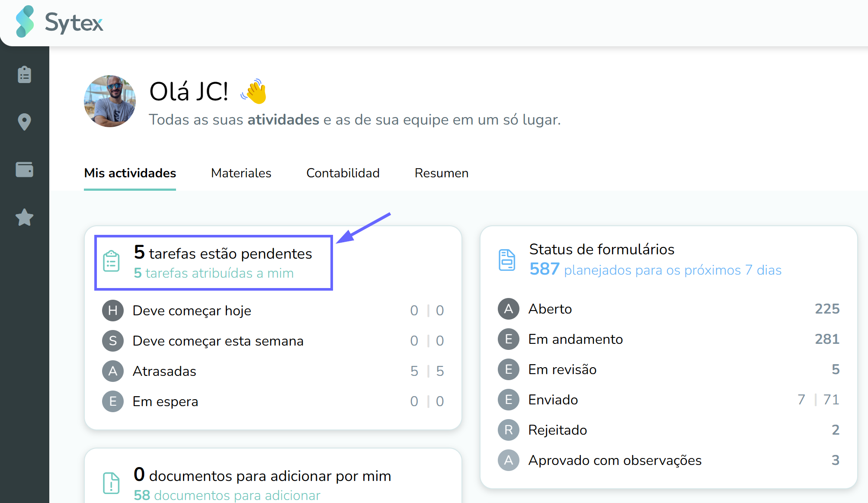Select the 'Rejeitado' status label
The height and width of the screenshot is (503, 868).
558,430
